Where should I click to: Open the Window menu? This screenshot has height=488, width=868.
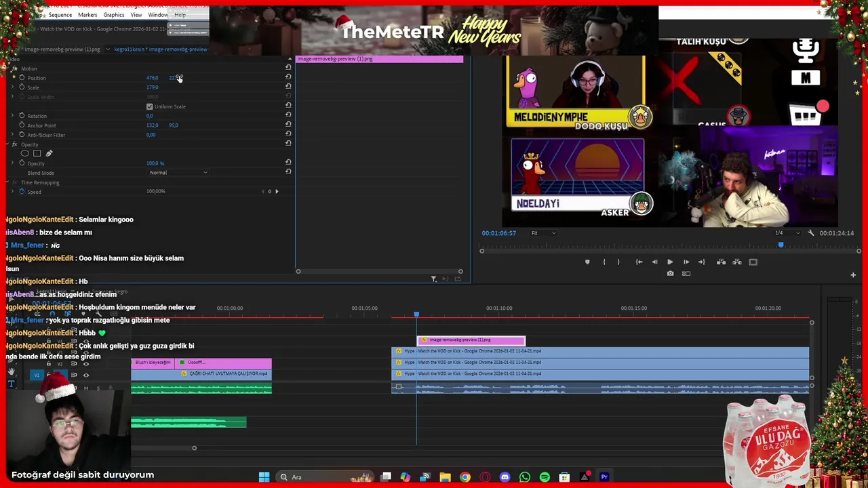pos(158,14)
